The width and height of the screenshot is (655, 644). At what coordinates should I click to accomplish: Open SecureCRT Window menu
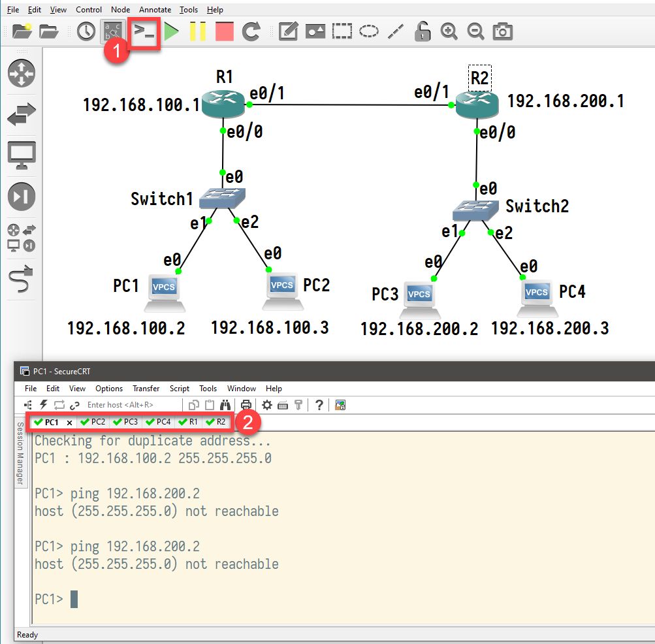pos(242,388)
